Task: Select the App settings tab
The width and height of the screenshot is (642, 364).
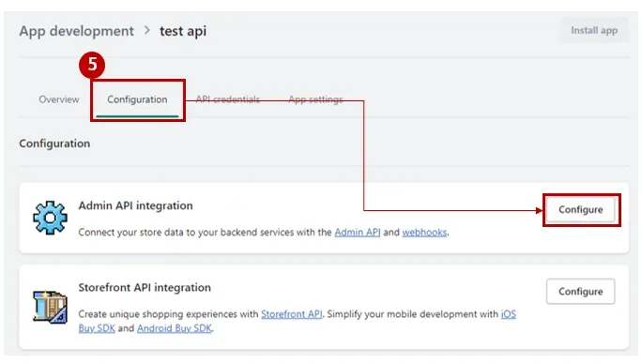Action: 315,99
